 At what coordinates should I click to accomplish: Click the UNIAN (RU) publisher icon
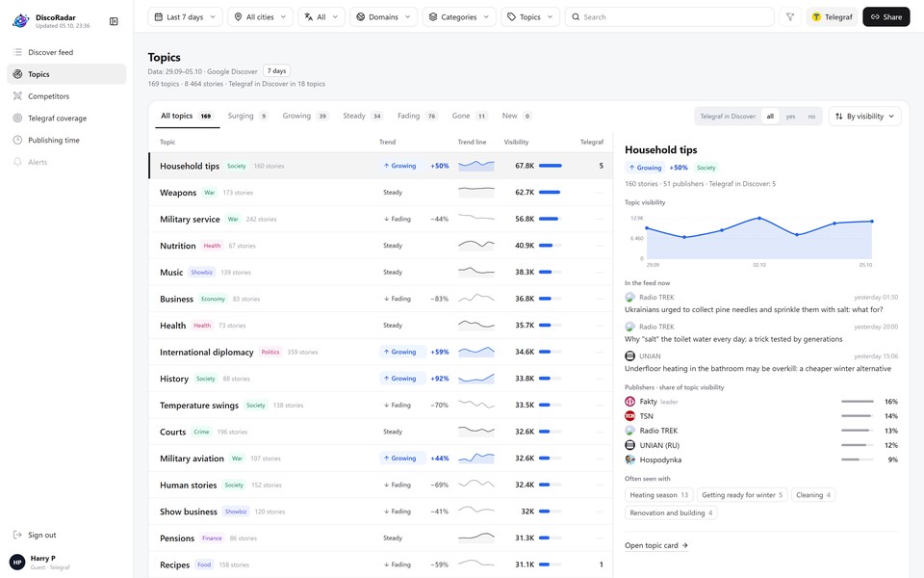(x=629, y=445)
